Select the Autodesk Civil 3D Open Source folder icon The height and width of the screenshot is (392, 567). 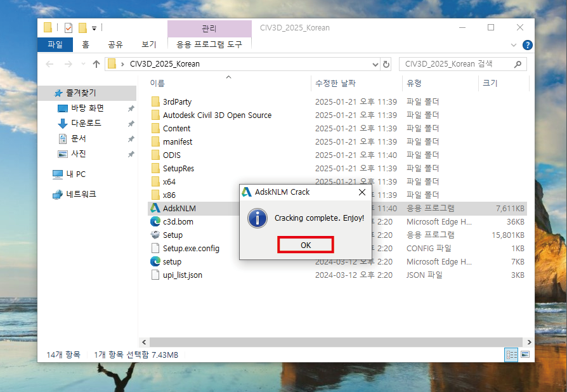(x=155, y=115)
